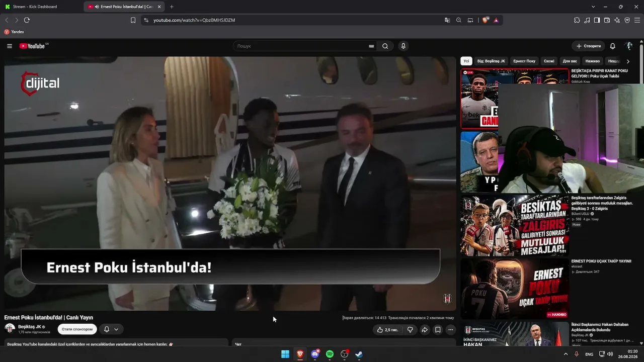Open the İkinci Başkanımız Hakan Daltaban video title
644x362 pixels.
[x=600, y=327]
